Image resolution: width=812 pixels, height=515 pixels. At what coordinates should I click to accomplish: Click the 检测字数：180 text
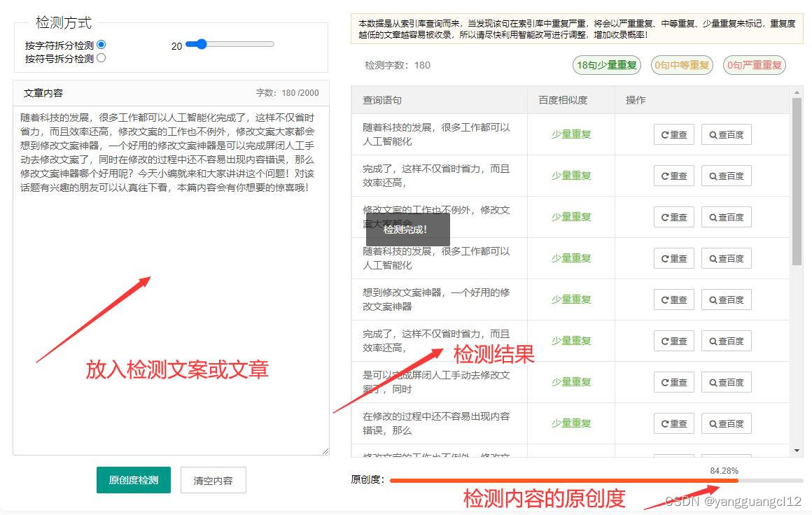tap(397, 65)
